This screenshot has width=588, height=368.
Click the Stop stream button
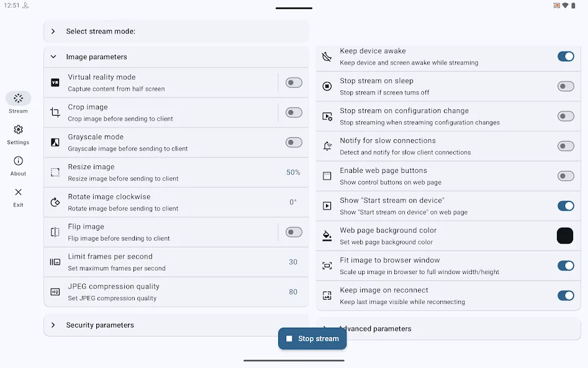[x=312, y=339]
